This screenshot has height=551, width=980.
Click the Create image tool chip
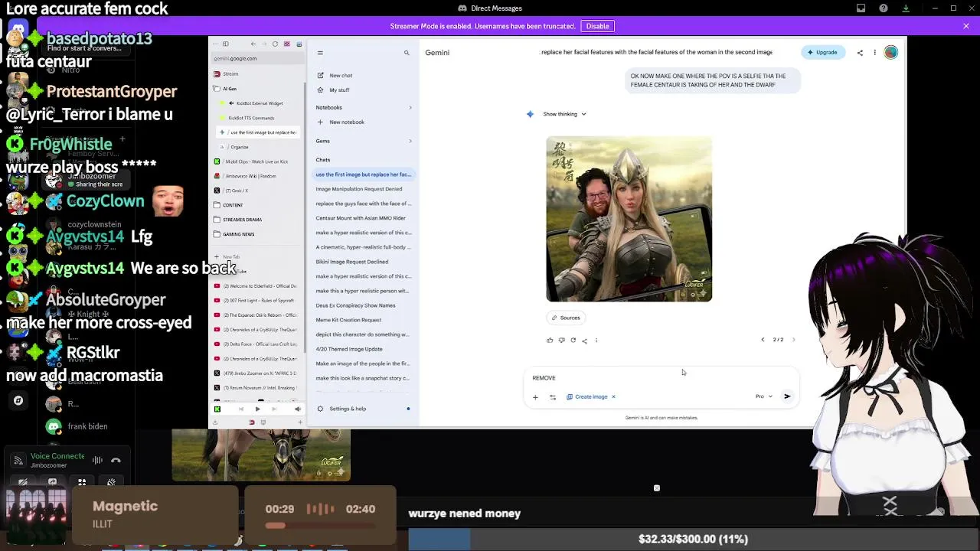point(587,397)
